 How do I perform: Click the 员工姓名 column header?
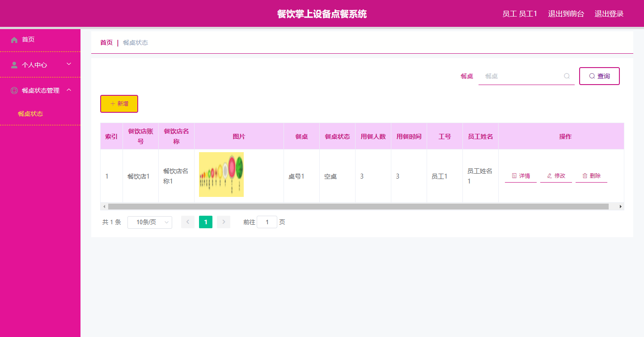click(x=480, y=137)
